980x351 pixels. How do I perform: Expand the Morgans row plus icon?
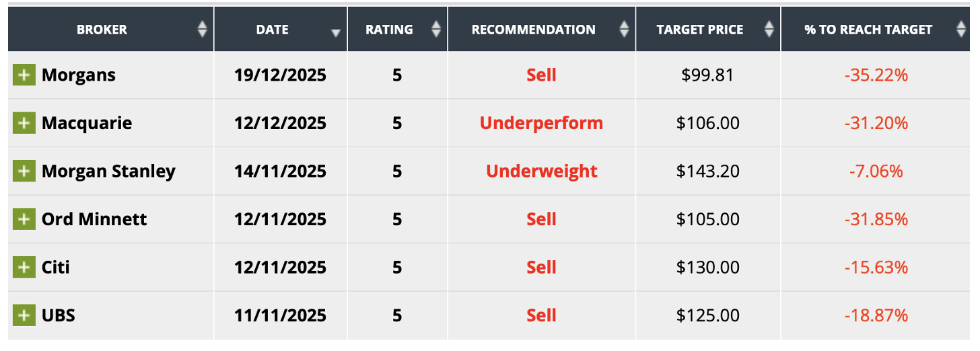24,75
